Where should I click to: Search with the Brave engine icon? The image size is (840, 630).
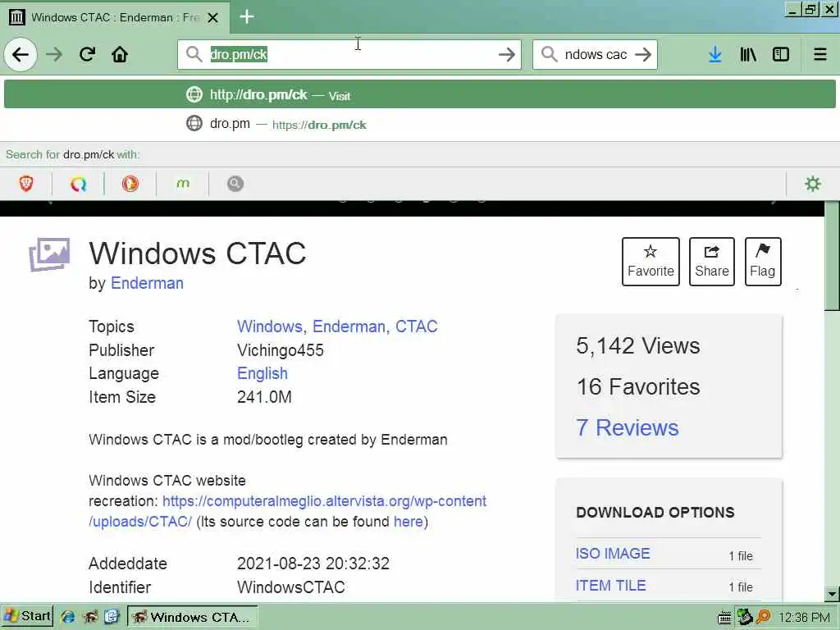point(26,184)
